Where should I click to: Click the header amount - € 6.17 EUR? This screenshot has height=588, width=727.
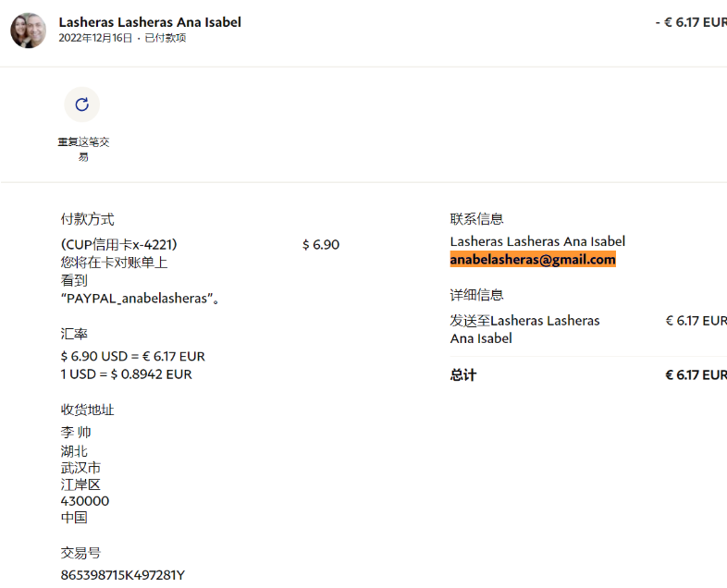[690, 21]
